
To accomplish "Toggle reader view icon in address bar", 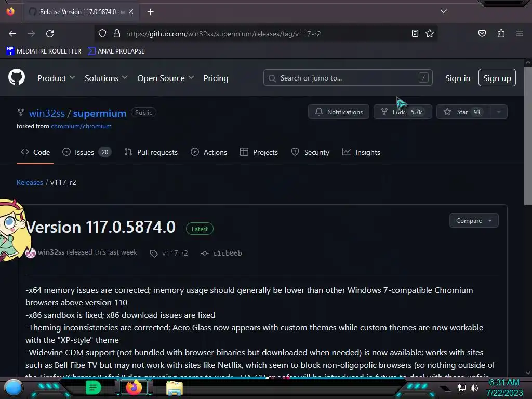I will 415,34.
